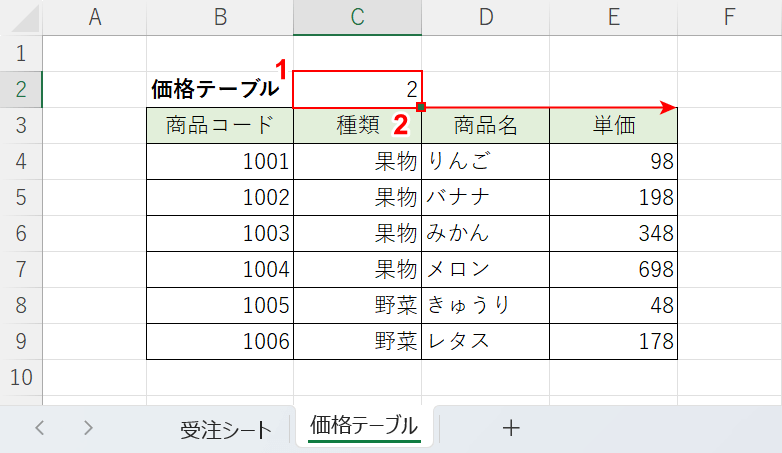Click the 商品コード header cell
The image size is (782, 453).
[220, 125]
